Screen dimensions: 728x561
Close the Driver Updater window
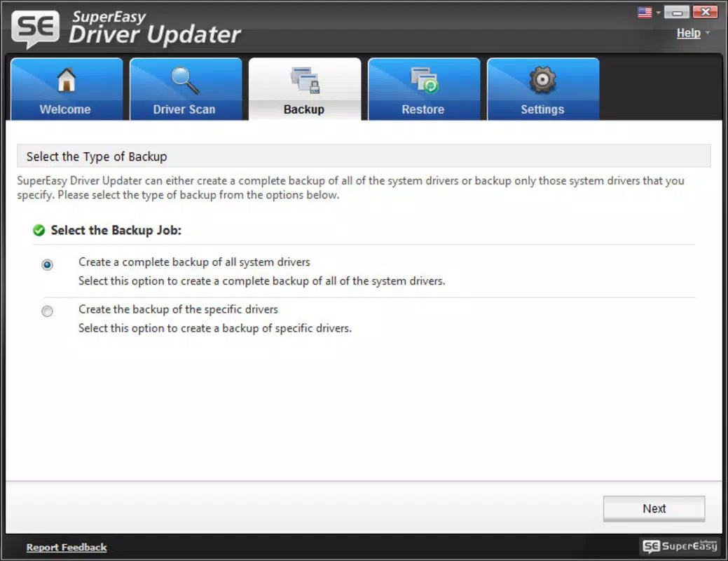(706, 12)
